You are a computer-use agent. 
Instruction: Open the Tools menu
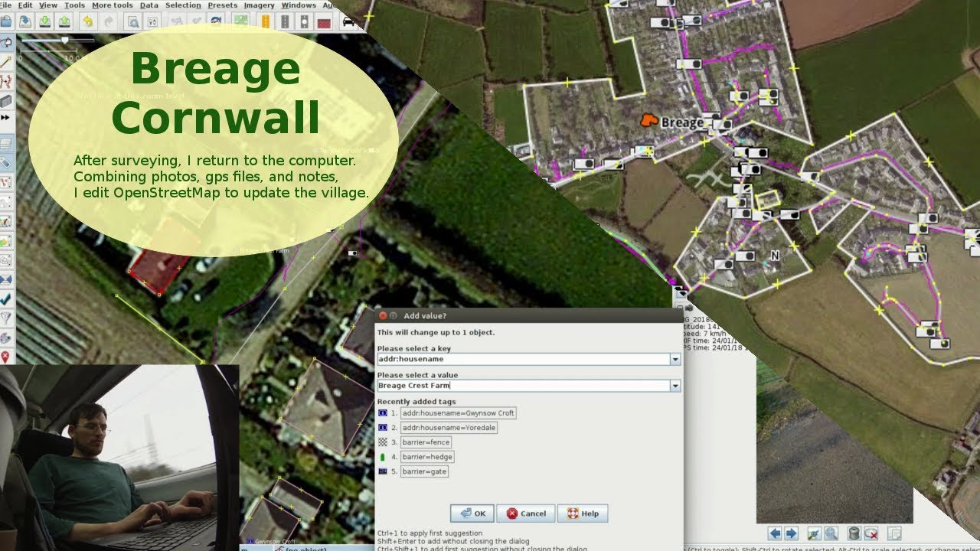(x=74, y=5)
